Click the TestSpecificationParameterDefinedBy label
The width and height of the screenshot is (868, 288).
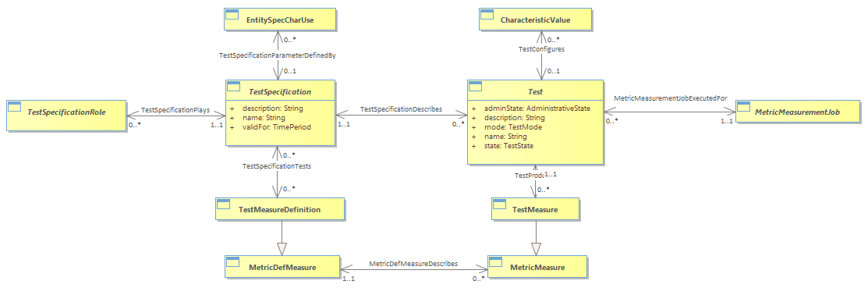pos(278,55)
